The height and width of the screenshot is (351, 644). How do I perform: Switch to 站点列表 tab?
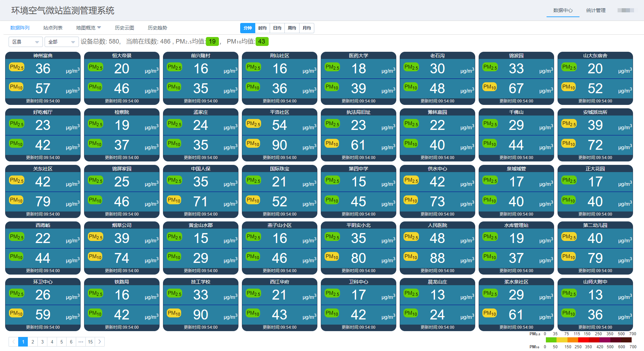(x=53, y=28)
